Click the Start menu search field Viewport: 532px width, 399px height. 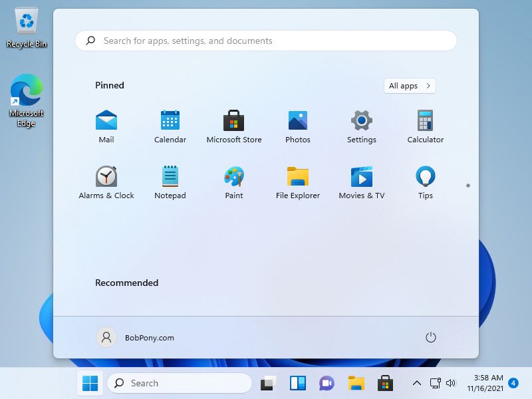[266, 41]
